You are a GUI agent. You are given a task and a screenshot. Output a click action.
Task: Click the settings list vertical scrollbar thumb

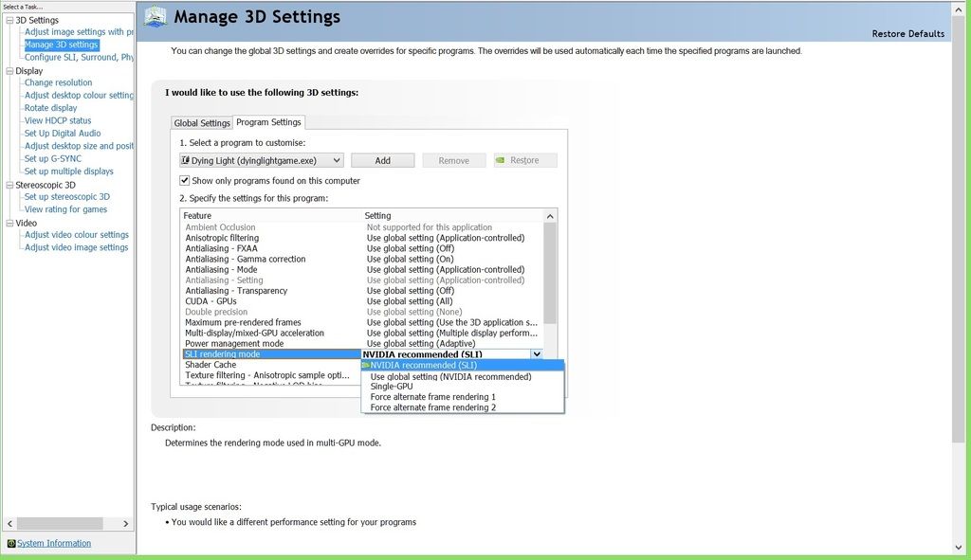tap(550, 273)
